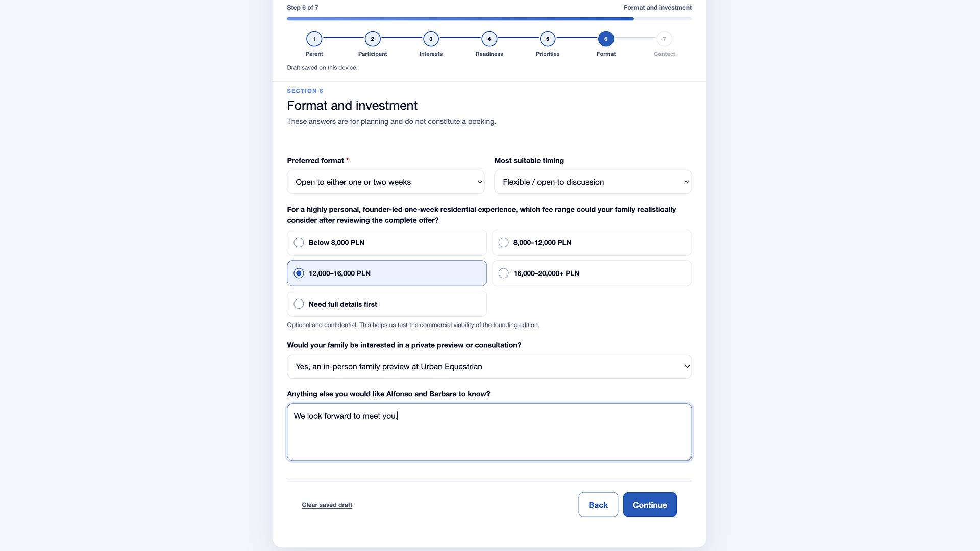Open the private preview consultation dropdown
Image resolution: width=980 pixels, height=551 pixels.
489,366
